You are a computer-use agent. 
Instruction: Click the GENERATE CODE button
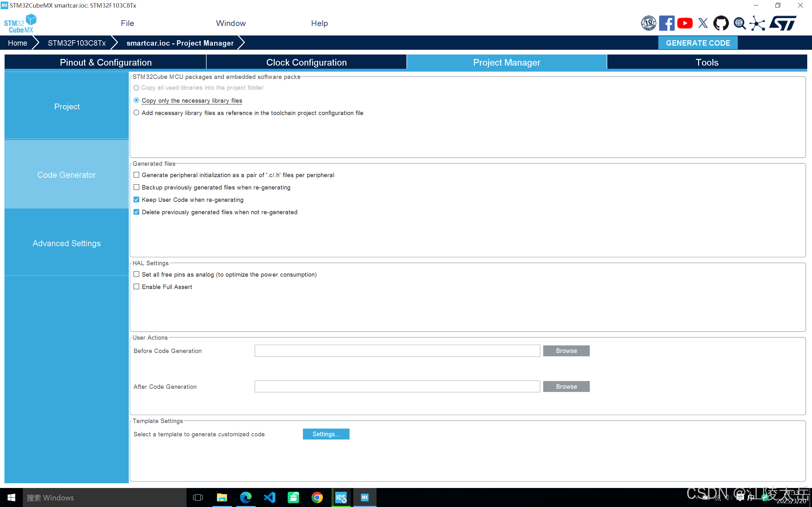(x=697, y=43)
